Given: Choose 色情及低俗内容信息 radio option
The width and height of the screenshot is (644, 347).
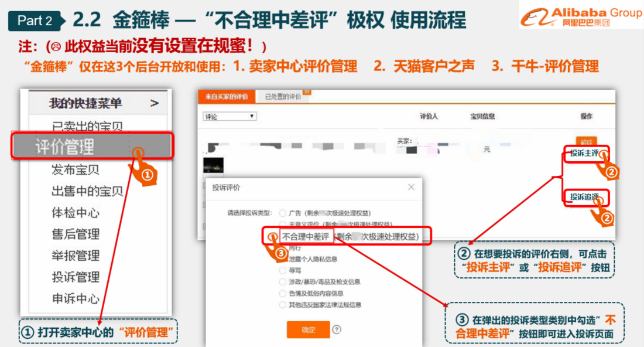Looking at the screenshot, I should tap(283, 293).
